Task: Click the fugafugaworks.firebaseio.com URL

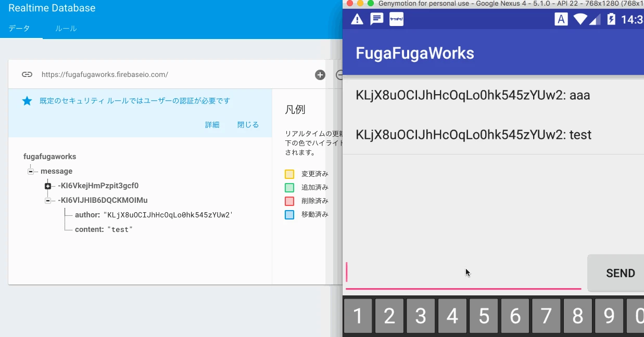Action: click(105, 74)
